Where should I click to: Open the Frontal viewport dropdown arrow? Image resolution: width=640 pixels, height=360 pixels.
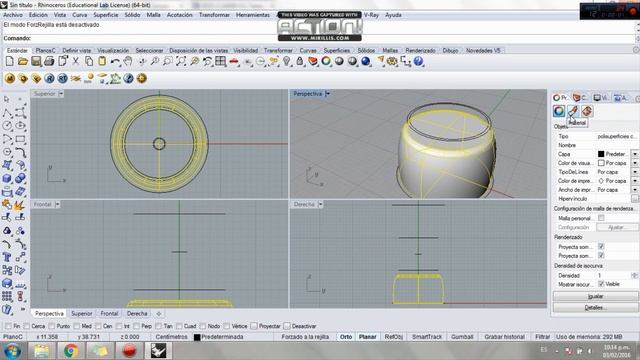coord(58,204)
